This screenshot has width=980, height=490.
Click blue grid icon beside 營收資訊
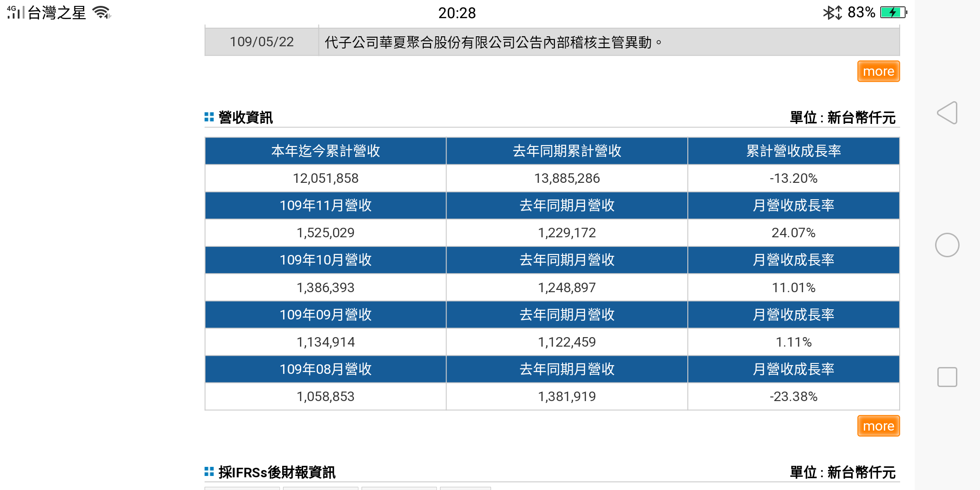pos(209,117)
